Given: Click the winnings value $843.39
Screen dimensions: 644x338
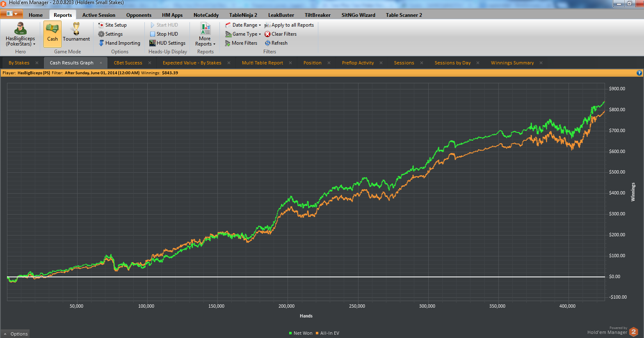Looking at the screenshot, I should (x=170, y=73).
